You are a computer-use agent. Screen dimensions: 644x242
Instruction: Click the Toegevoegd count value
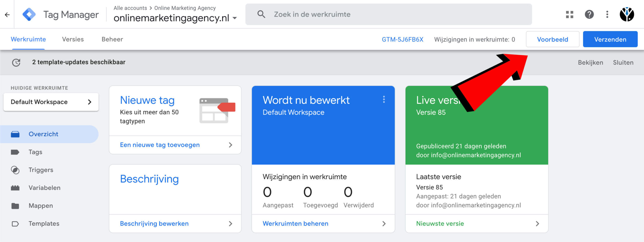point(307,192)
